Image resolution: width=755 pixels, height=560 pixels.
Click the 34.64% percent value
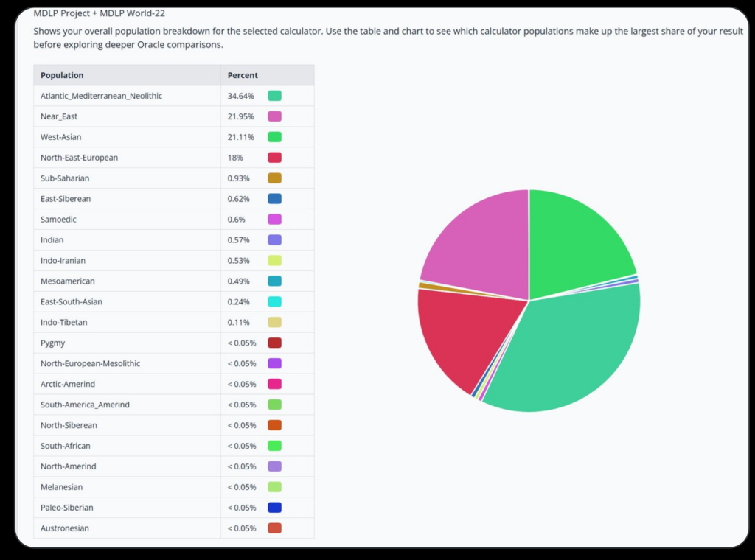pos(241,96)
